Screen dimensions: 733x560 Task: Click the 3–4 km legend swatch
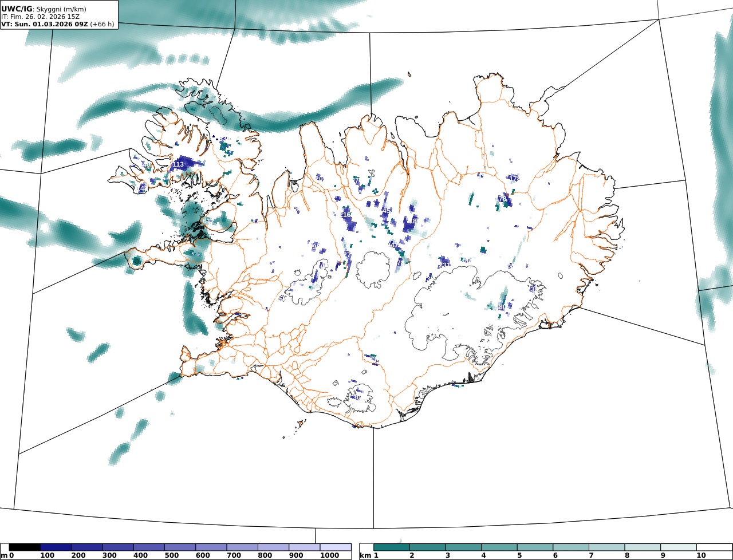click(463, 547)
